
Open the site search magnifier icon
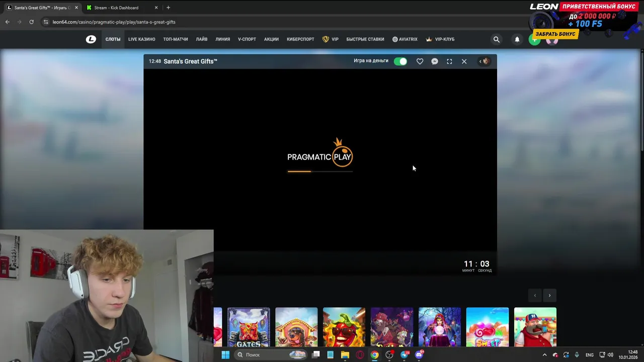click(x=497, y=39)
